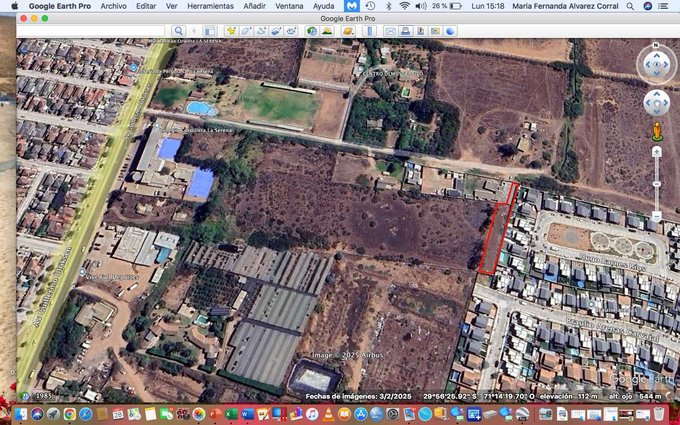Screen dimensions: 680x425
Task: Open the Apple menu
Action: [x=15, y=6]
